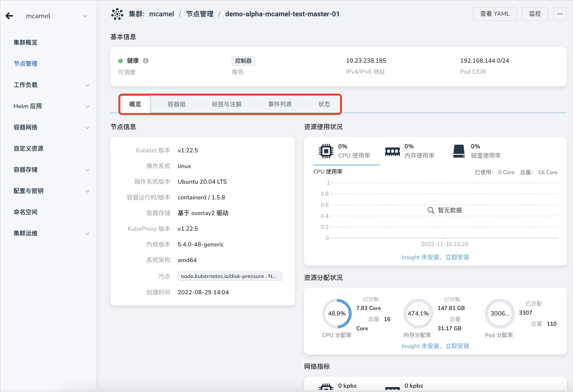Click the magnifier icon beside 暂无数据
Screen dimensions: 573x392
click(431, 210)
